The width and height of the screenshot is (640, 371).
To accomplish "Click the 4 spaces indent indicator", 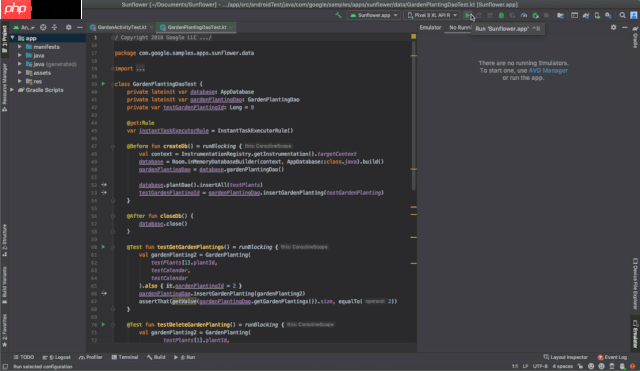I will coord(562,366).
